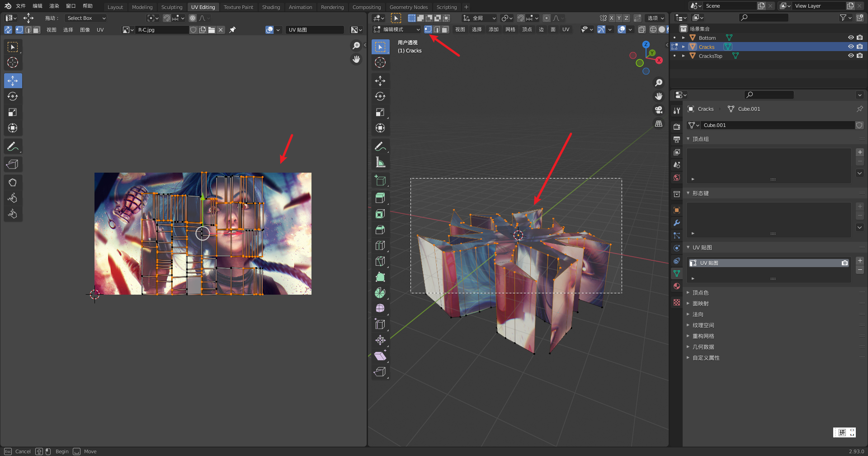The image size is (868, 456).
Task: Open the edit mode selector dropdown
Action: coord(397,29)
